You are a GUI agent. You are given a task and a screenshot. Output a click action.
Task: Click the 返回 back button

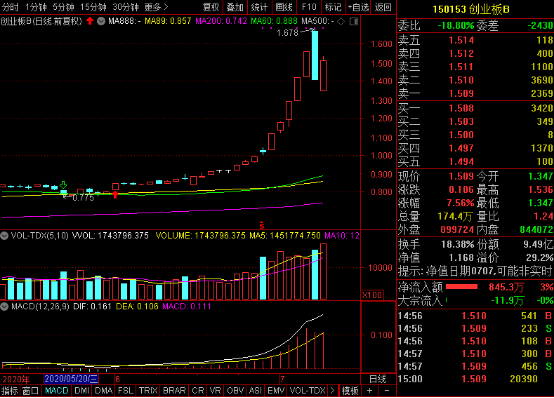383,7
